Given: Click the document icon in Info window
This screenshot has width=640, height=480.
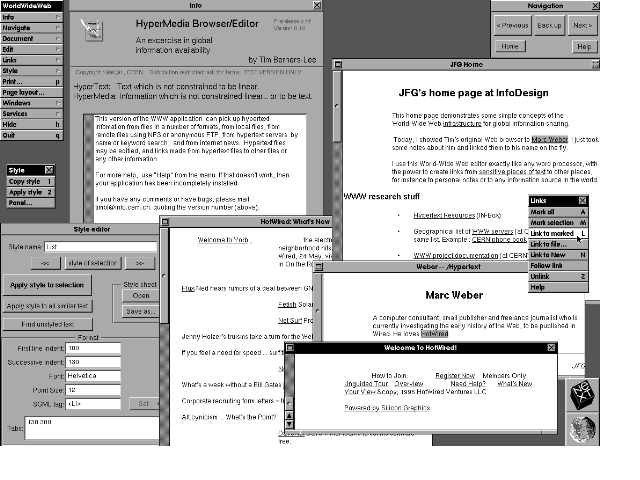Looking at the screenshot, I should coord(92,30).
